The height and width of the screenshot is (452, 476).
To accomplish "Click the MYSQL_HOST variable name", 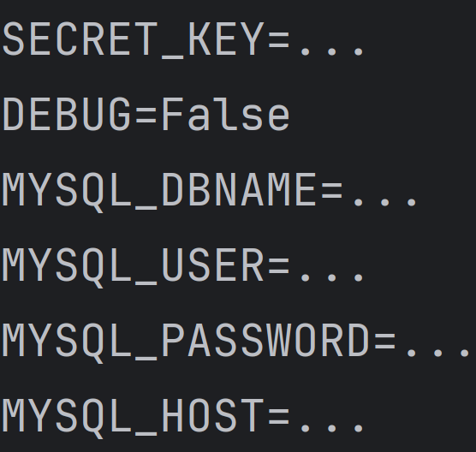I will 133,418.
